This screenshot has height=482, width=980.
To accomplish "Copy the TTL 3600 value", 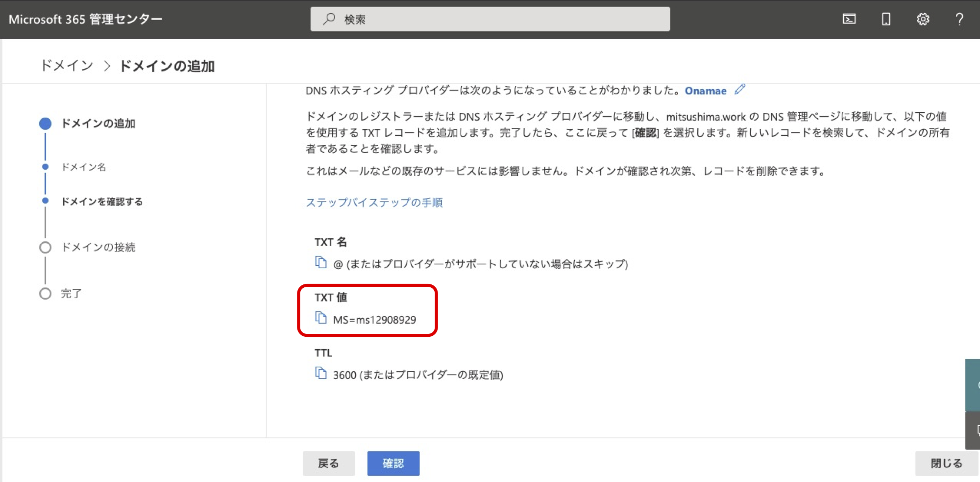I will [321, 374].
